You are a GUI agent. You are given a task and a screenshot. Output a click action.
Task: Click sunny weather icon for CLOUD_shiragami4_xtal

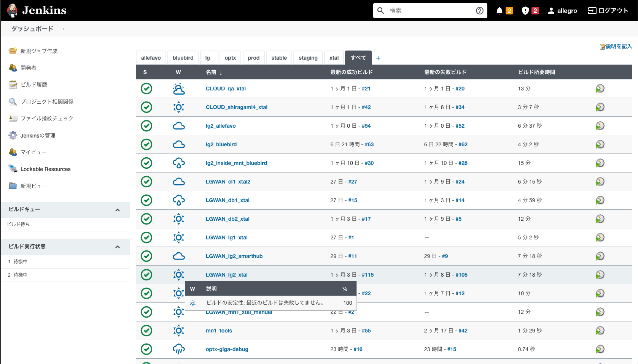pos(179,107)
